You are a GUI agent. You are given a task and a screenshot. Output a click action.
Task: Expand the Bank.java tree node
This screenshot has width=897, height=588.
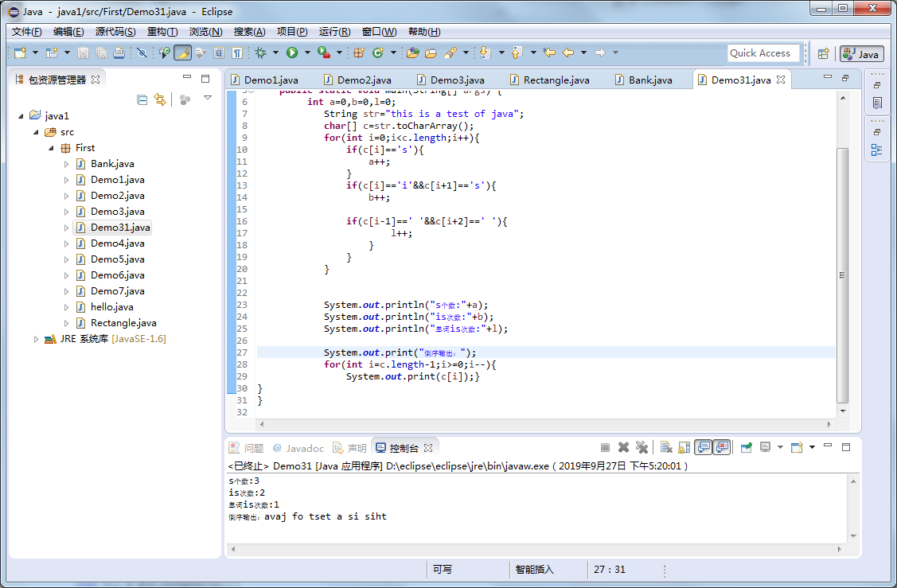click(66, 164)
